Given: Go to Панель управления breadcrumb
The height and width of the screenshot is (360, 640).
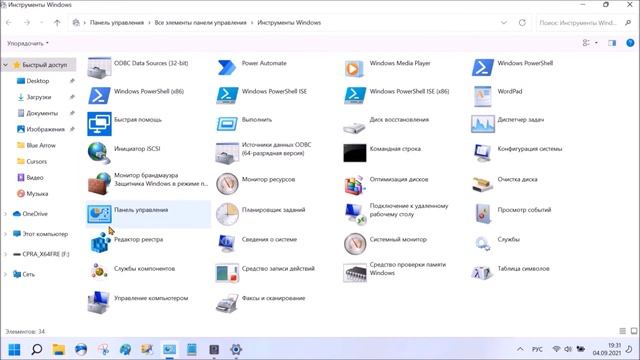Looking at the screenshot, I should [117, 23].
